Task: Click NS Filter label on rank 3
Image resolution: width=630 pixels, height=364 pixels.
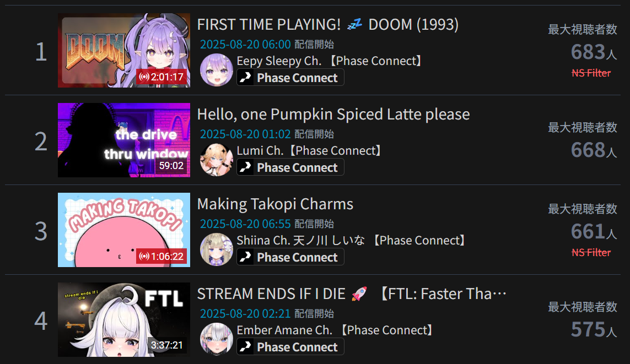Action: coord(591,252)
